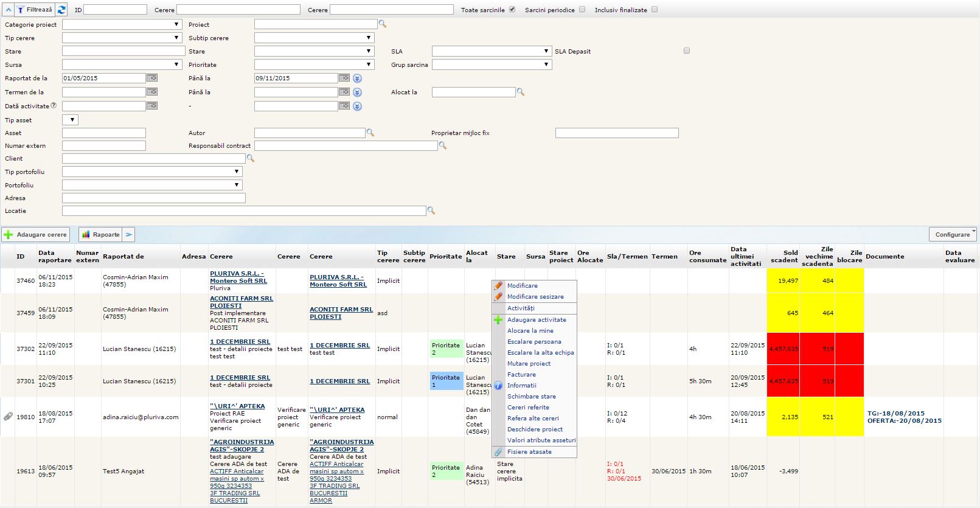Uncheck the Toate sarcinile checkbox
The width and height of the screenshot is (980, 508).
(512, 10)
